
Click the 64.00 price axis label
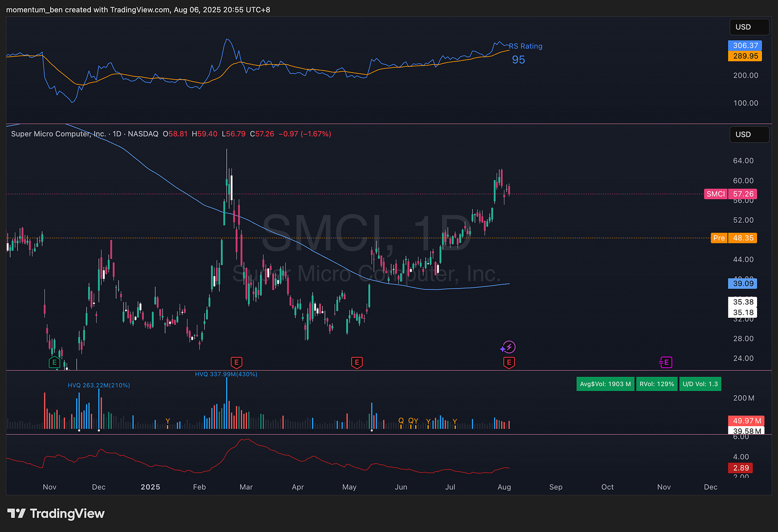pyautogui.click(x=743, y=160)
